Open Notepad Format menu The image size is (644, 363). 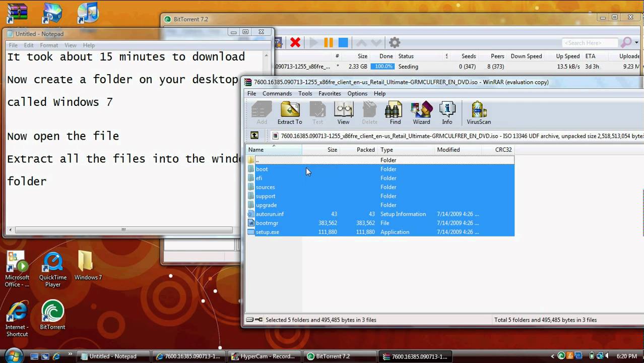49,45
